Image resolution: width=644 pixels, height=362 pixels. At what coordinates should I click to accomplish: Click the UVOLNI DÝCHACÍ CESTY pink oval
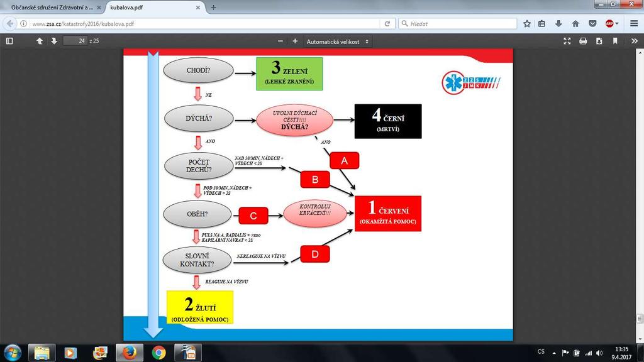[295, 120]
